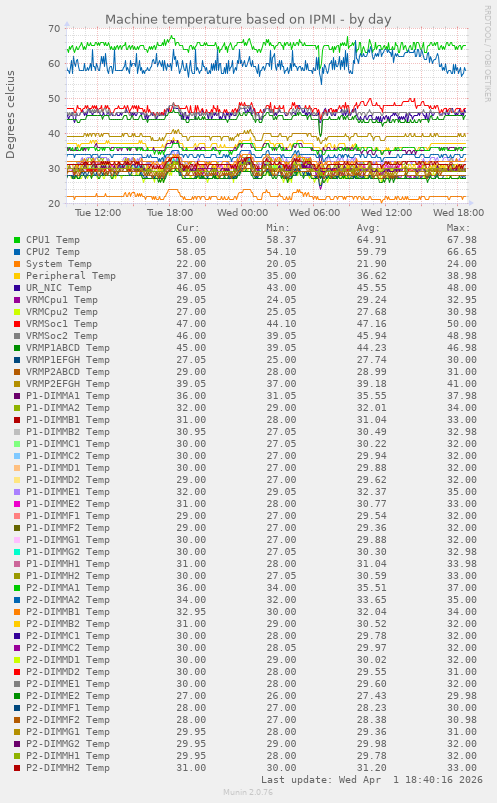Select the "P1-DIMMH1 Temp" legend label

(x=68, y=564)
